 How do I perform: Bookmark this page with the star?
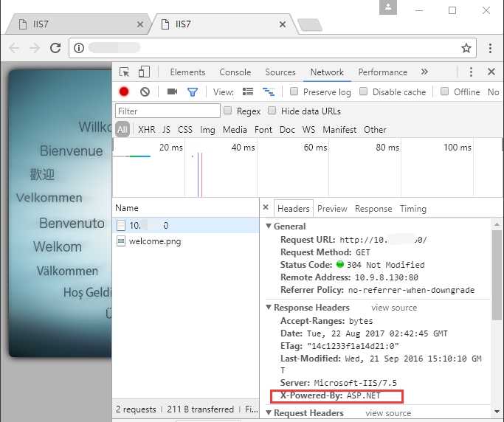click(x=466, y=48)
